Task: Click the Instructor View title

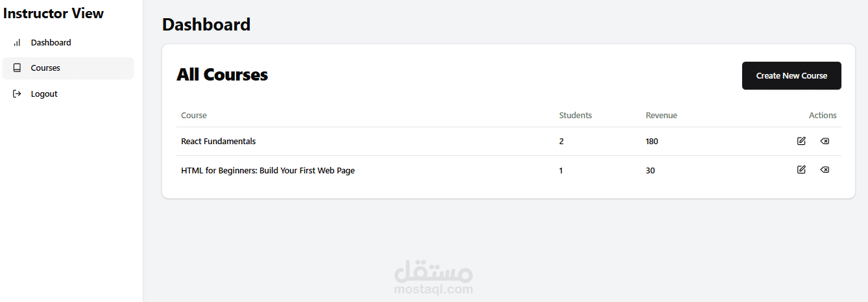Action: [x=53, y=14]
